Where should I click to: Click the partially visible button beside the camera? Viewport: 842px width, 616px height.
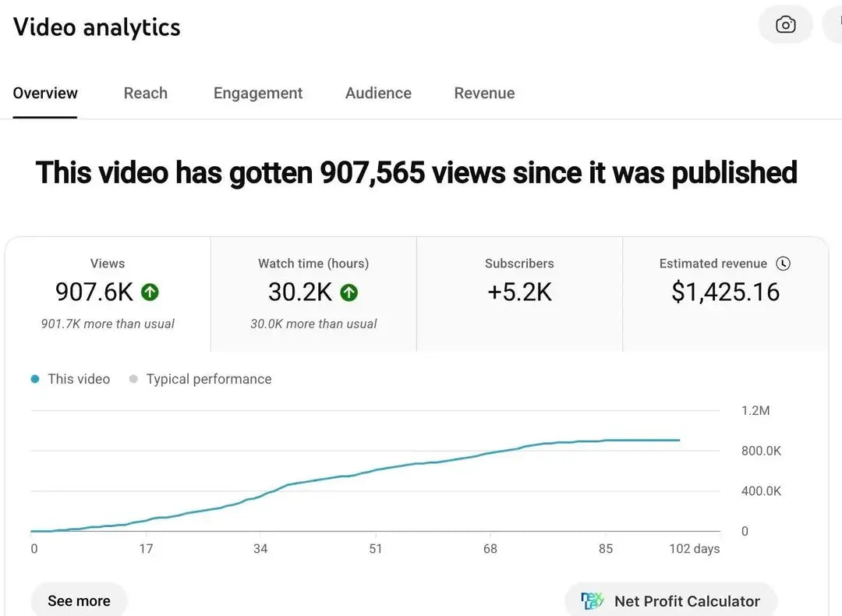[x=833, y=25]
